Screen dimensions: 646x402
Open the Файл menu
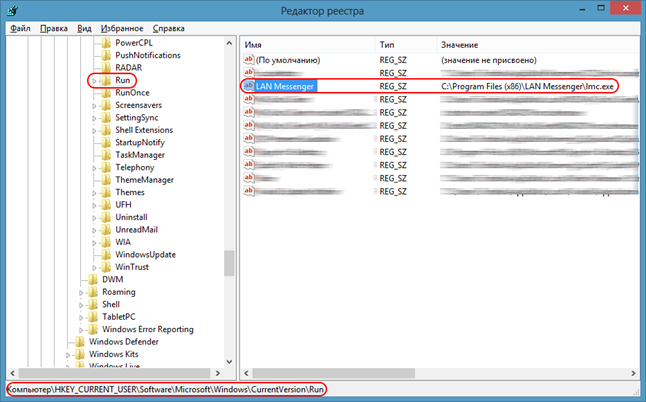click(x=20, y=28)
